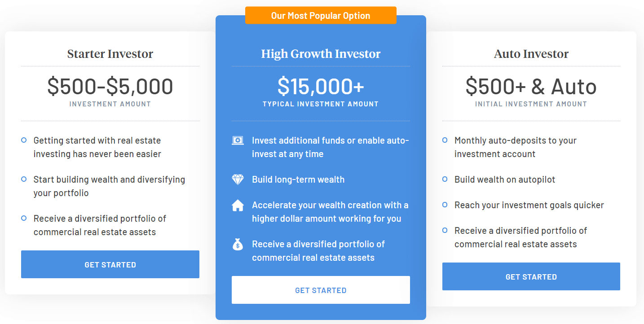The image size is (644, 324).
Task: Click bullet circle beside Reach your investment goals
Action: pos(445,205)
